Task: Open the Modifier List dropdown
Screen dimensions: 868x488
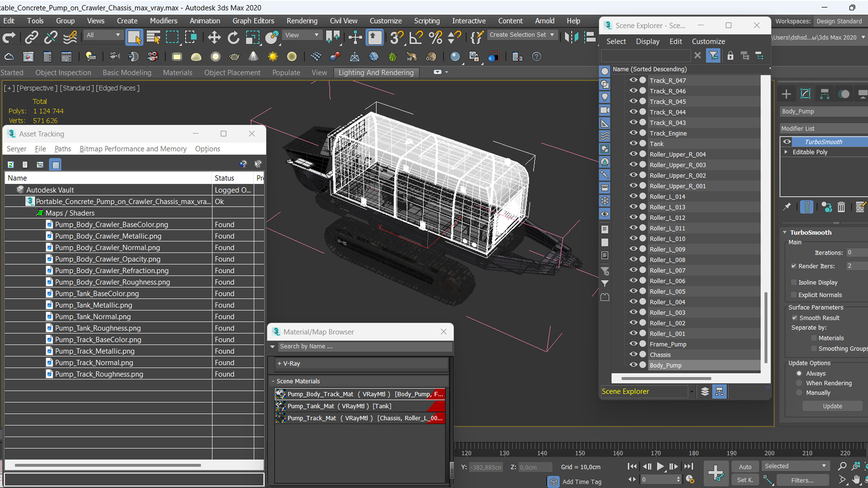Action: pos(824,129)
